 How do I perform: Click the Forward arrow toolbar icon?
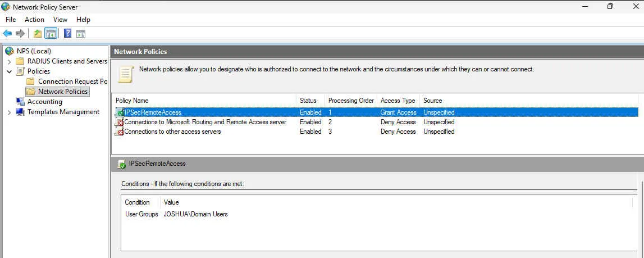coord(20,34)
